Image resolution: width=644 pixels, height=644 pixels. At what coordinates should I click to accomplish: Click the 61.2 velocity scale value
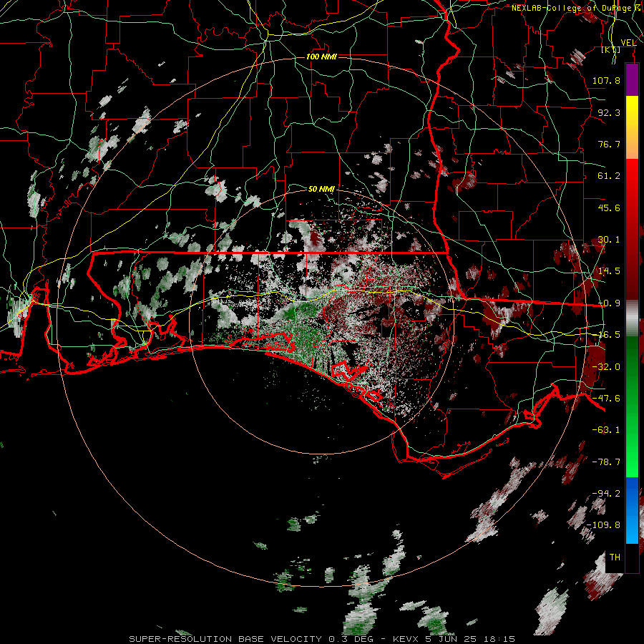coord(609,176)
